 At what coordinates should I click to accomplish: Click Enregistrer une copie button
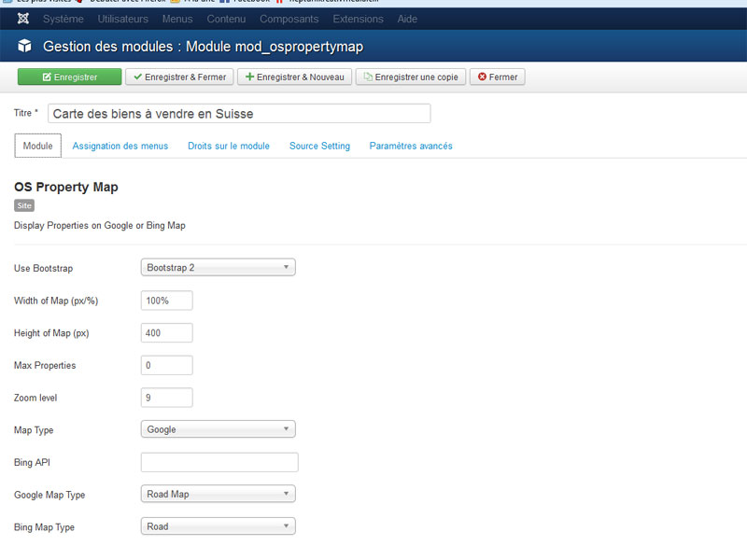(x=411, y=77)
